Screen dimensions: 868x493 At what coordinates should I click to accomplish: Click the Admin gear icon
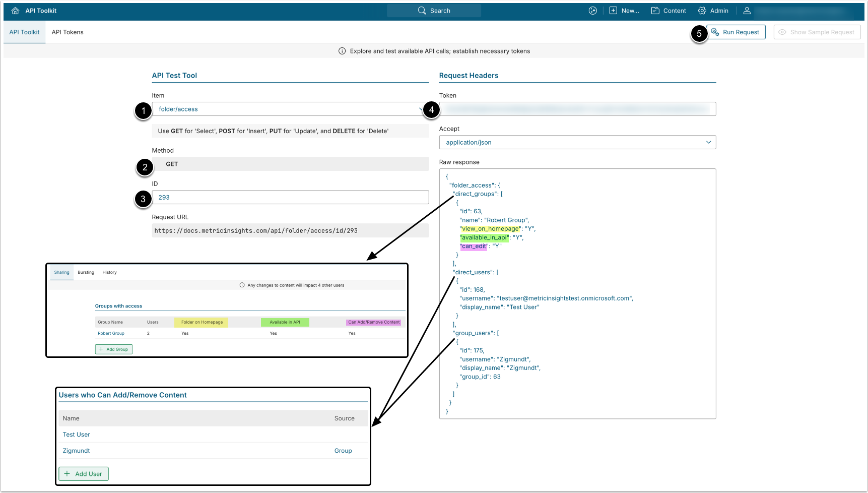click(702, 11)
